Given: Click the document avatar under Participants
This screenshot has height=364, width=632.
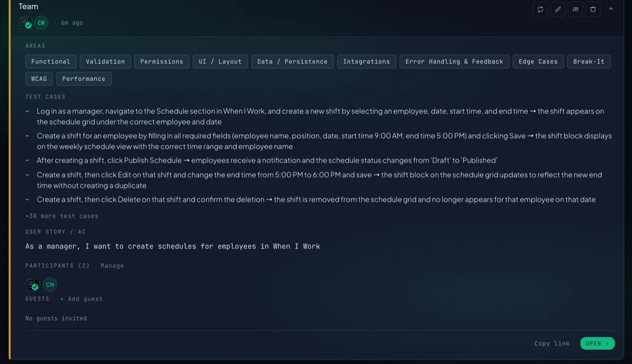Looking at the screenshot, I should pos(33,285).
